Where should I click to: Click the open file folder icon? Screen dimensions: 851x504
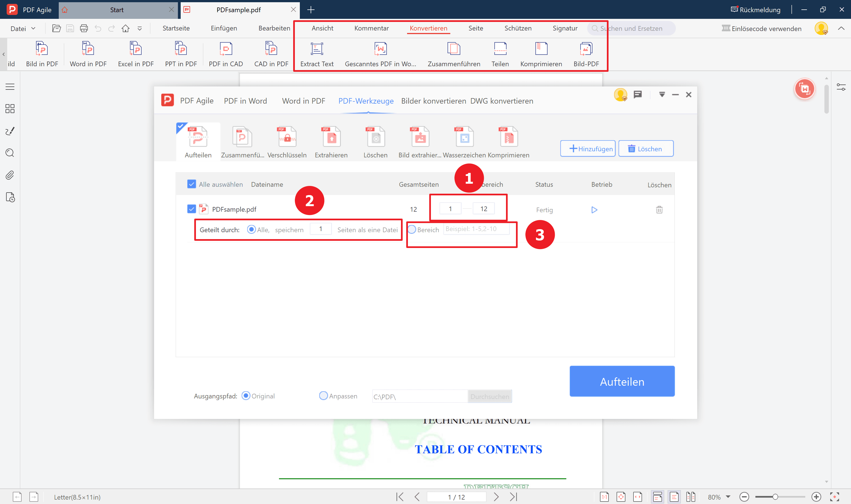click(x=56, y=28)
